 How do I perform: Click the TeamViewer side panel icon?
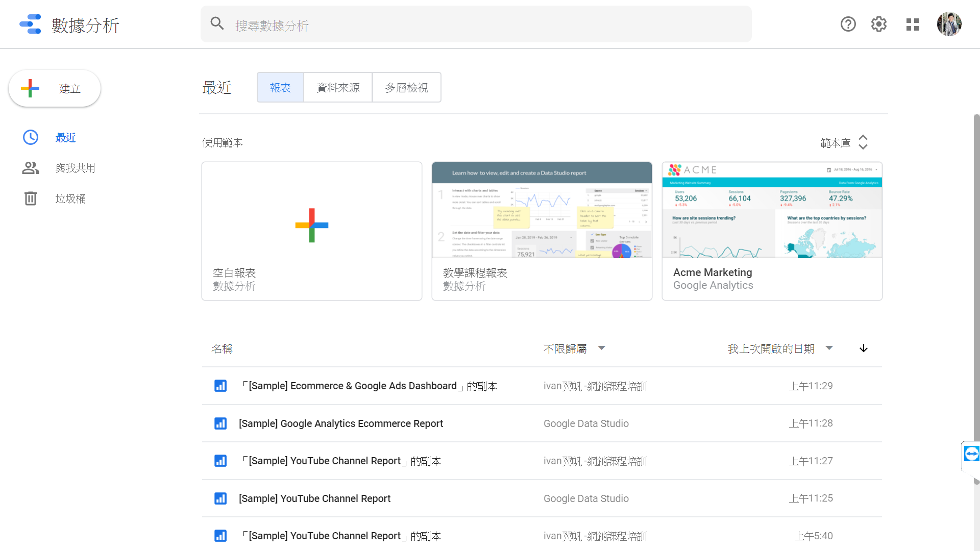click(x=971, y=454)
